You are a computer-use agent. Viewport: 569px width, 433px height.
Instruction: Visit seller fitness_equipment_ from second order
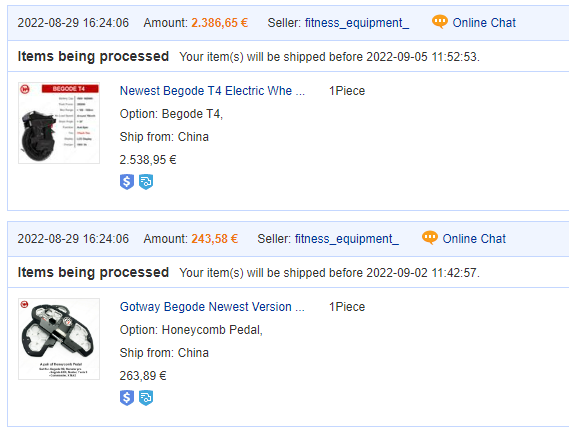click(347, 239)
